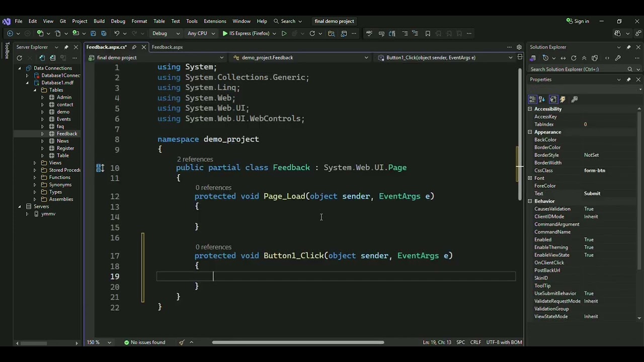
Task: Open the Build menu
Action: [99, 21]
